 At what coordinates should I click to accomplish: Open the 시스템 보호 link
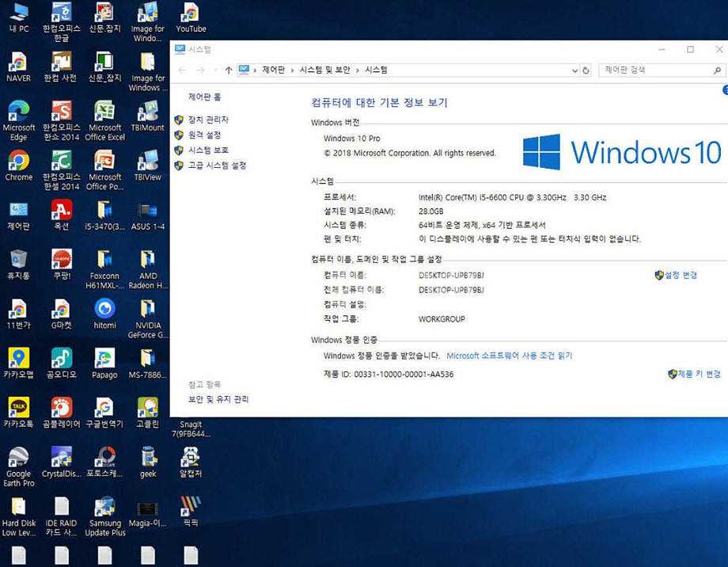[x=208, y=150]
